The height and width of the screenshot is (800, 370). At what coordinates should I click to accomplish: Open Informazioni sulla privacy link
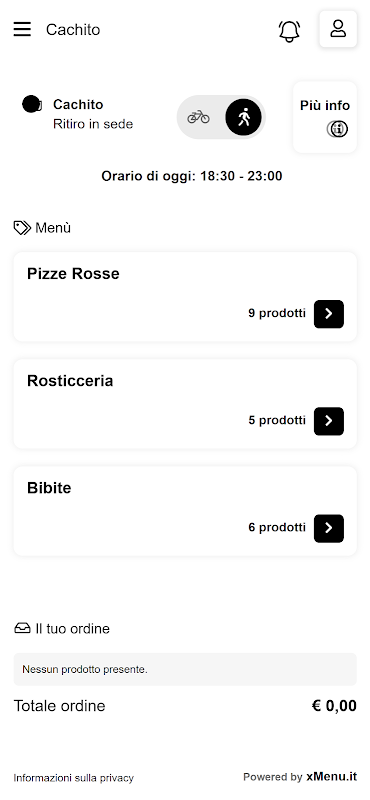coord(73,778)
